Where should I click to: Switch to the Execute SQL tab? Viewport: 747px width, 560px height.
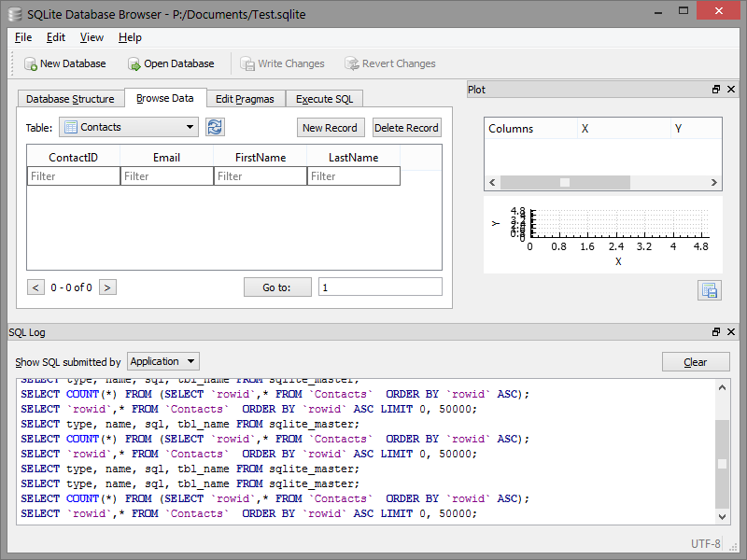pyautogui.click(x=324, y=97)
